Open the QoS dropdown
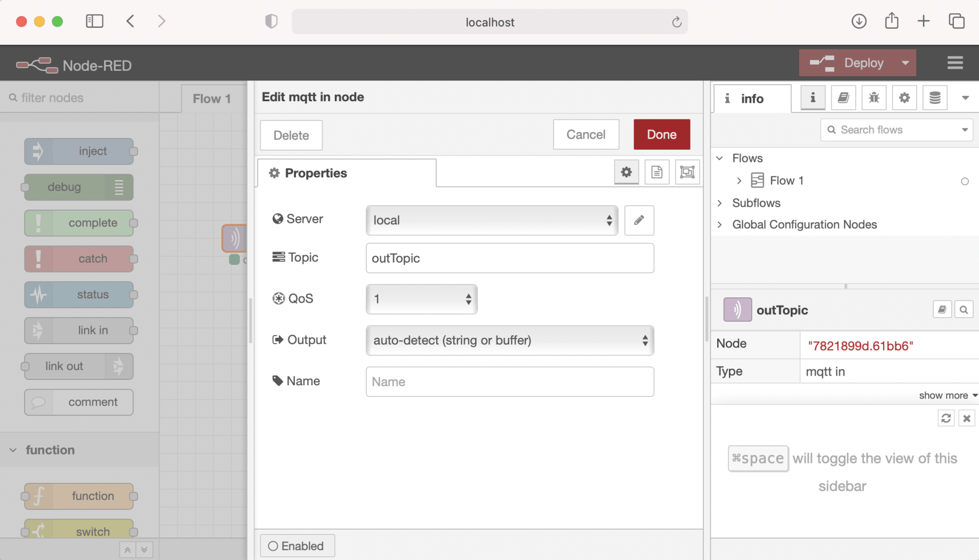This screenshot has width=979, height=560. (x=421, y=299)
